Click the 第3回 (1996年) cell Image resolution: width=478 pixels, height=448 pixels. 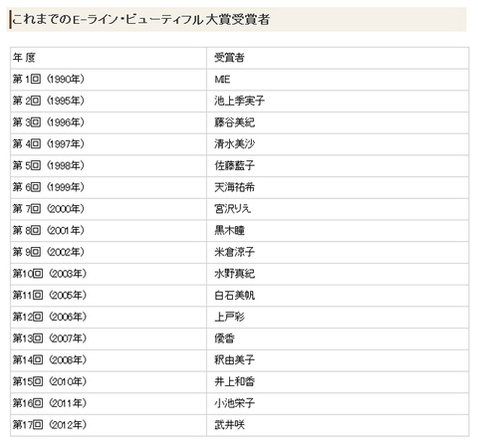[109, 122]
